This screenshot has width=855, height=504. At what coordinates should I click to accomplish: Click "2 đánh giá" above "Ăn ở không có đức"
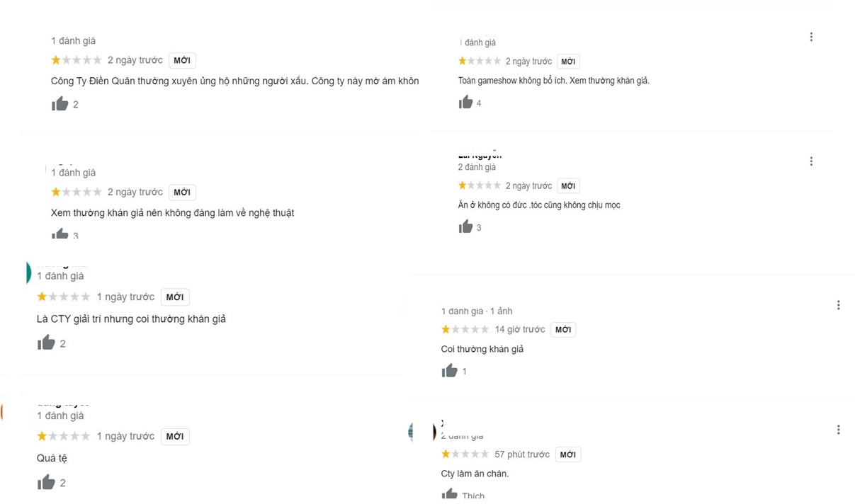point(477,167)
